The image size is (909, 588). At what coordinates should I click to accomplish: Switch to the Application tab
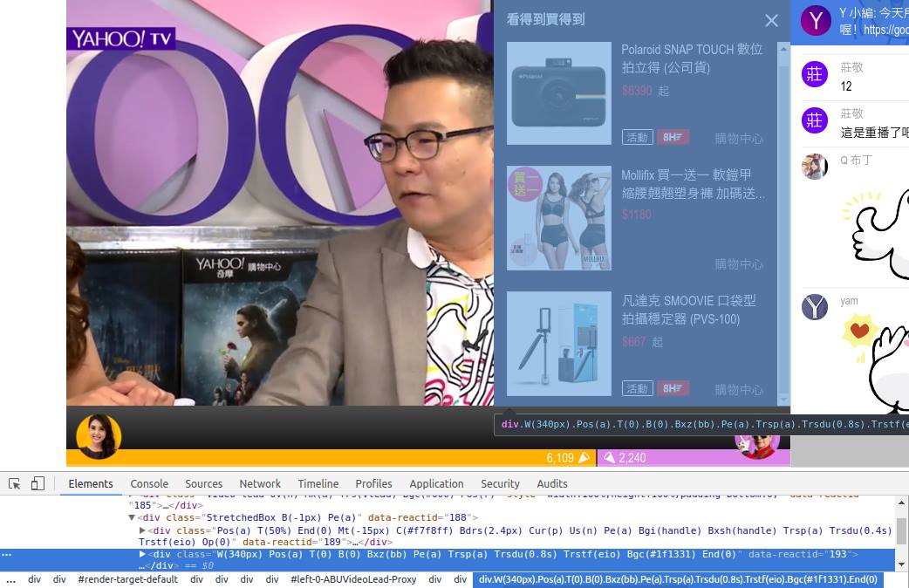(x=436, y=483)
